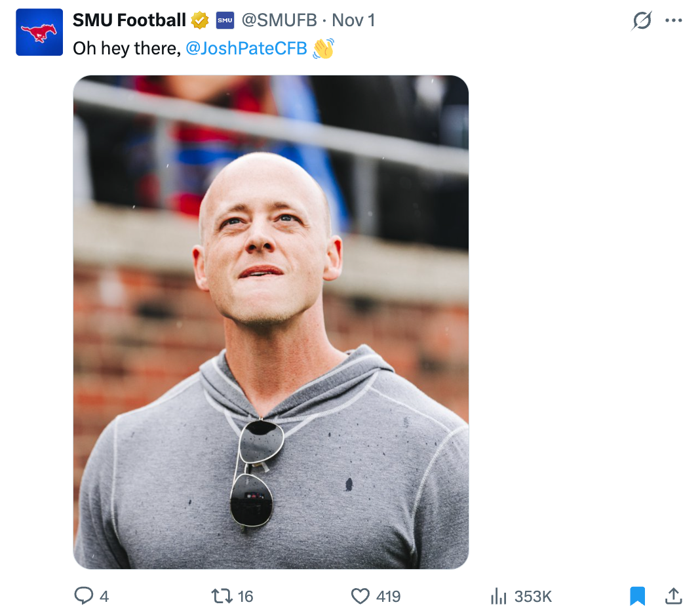Open the Nov 1 timestamp link

tap(354, 20)
